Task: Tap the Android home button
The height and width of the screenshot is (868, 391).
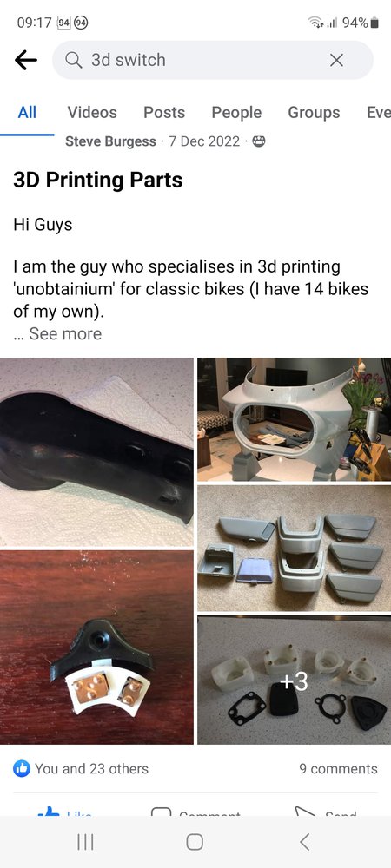Action: (x=195, y=842)
